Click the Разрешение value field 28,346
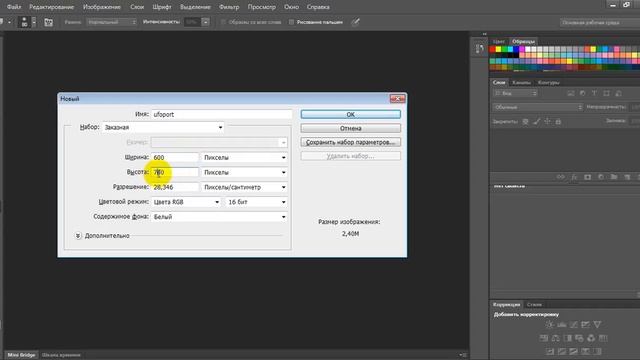This screenshot has width=640, height=360. click(175, 187)
